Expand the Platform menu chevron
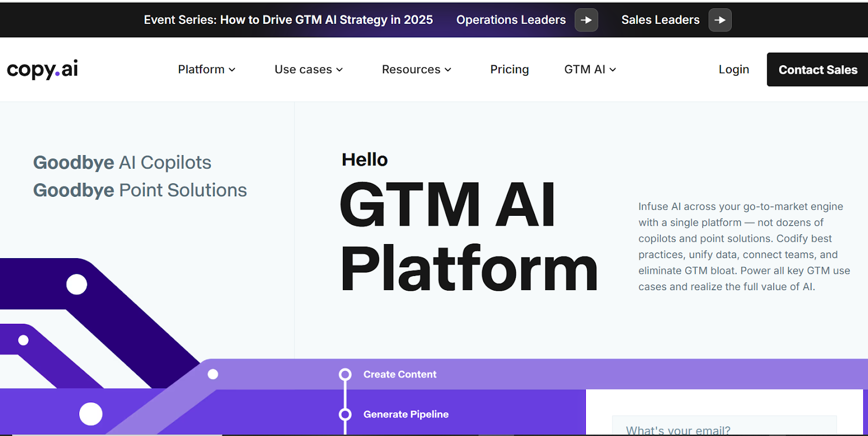This screenshot has height=436, width=868. (x=232, y=69)
